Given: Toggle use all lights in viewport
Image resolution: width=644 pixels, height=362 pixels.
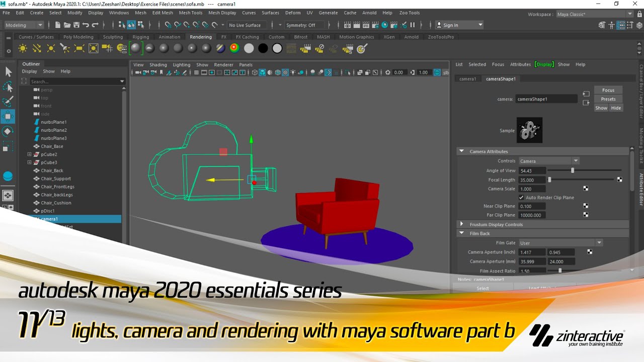Looking at the screenshot, I should (294, 72).
